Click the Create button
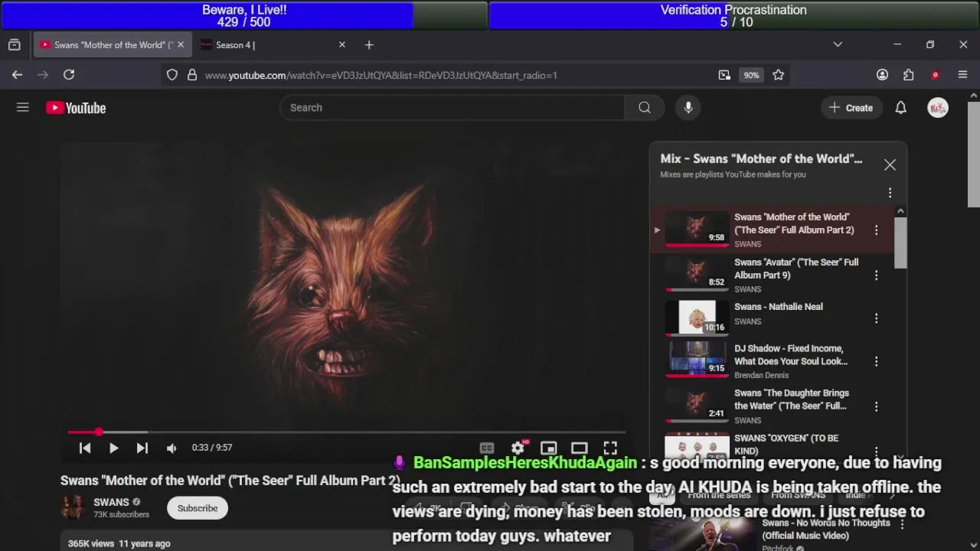Viewport: 980px width, 551px height. (851, 108)
